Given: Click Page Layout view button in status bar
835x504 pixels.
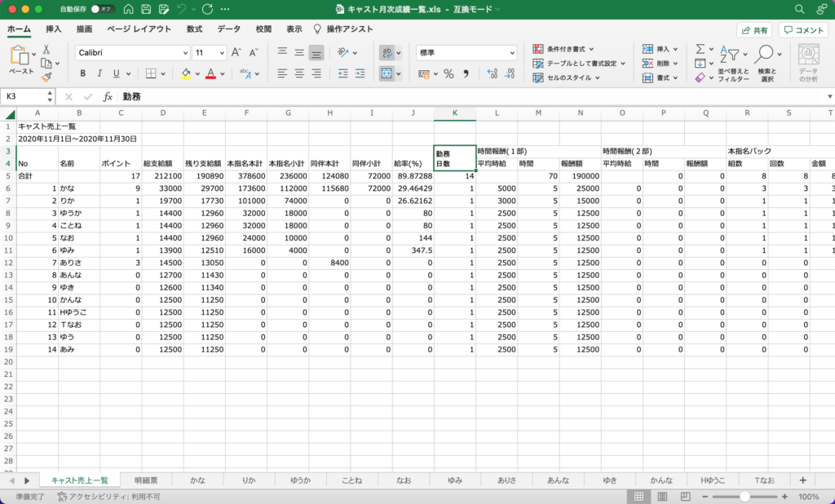Looking at the screenshot, I should point(662,497).
